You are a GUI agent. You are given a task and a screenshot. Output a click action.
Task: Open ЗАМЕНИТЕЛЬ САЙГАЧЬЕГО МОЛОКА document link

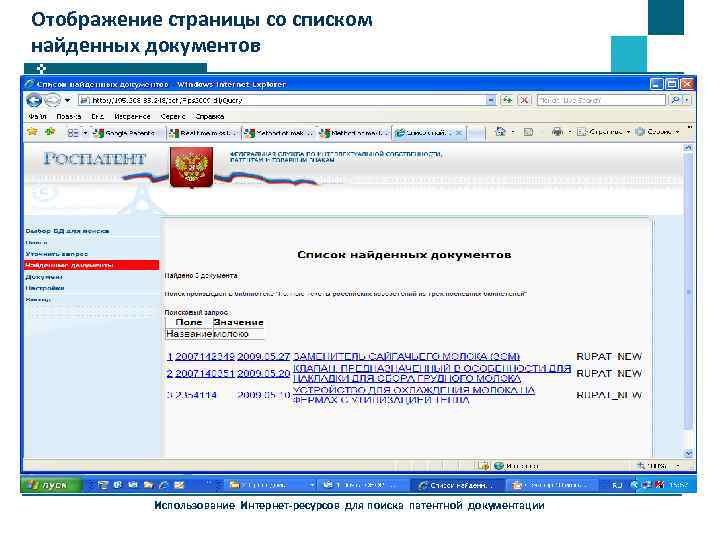coord(406,356)
